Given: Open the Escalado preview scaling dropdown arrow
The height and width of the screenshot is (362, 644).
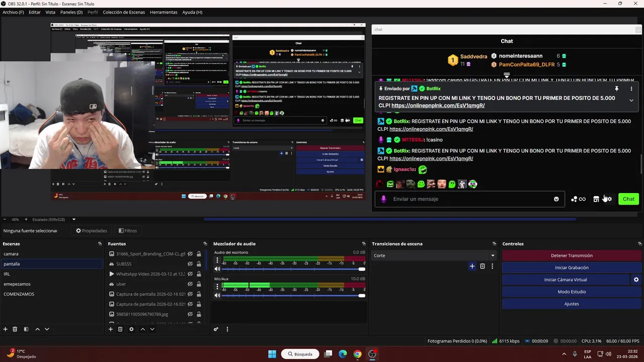Looking at the screenshot, I should pos(74,219).
